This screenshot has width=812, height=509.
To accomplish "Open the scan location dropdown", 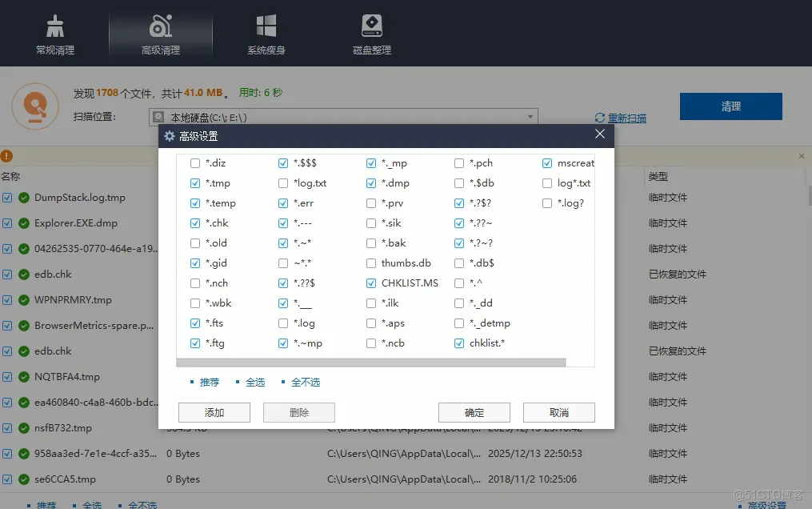I will click(530, 117).
